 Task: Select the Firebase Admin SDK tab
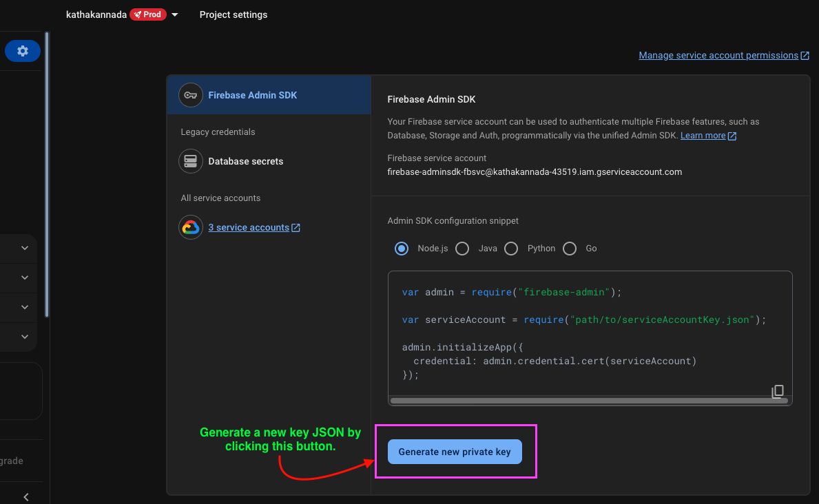tap(269, 95)
